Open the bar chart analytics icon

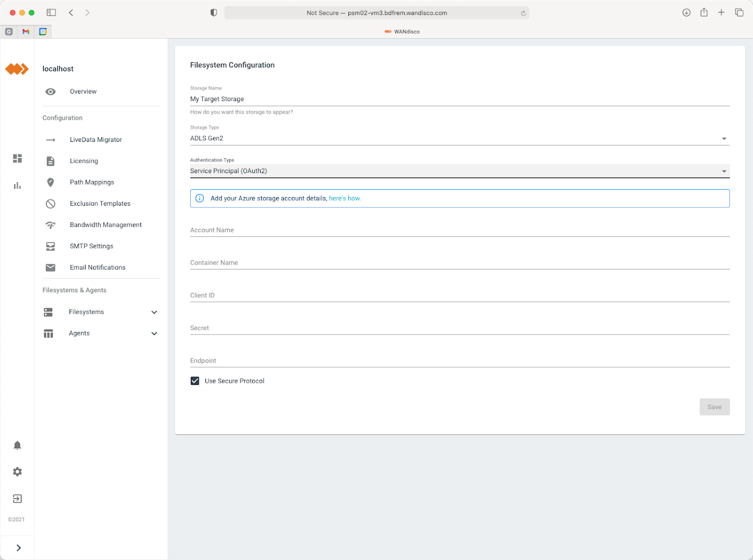click(x=17, y=186)
